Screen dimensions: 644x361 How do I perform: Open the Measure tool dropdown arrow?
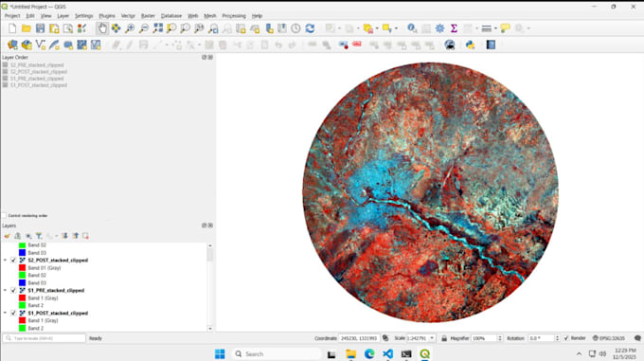click(x=495, y=28)
